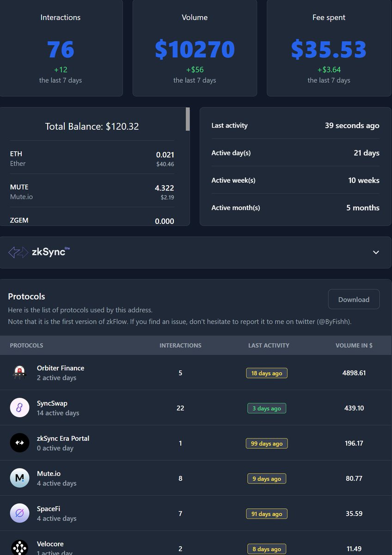Click the 76 interactions count
This screenshot has height=555, width=392.
pyautogui.click(x=61, y=49)
